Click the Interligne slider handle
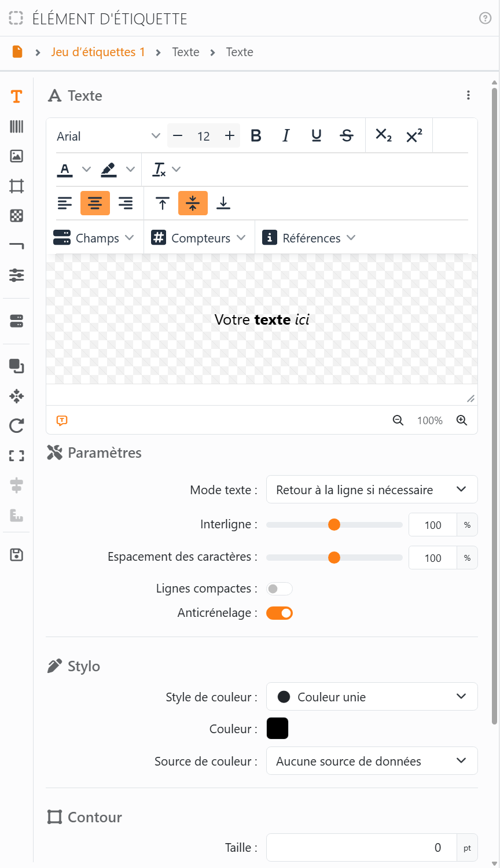Screen dimensions: 500x868 coord(334,525)
